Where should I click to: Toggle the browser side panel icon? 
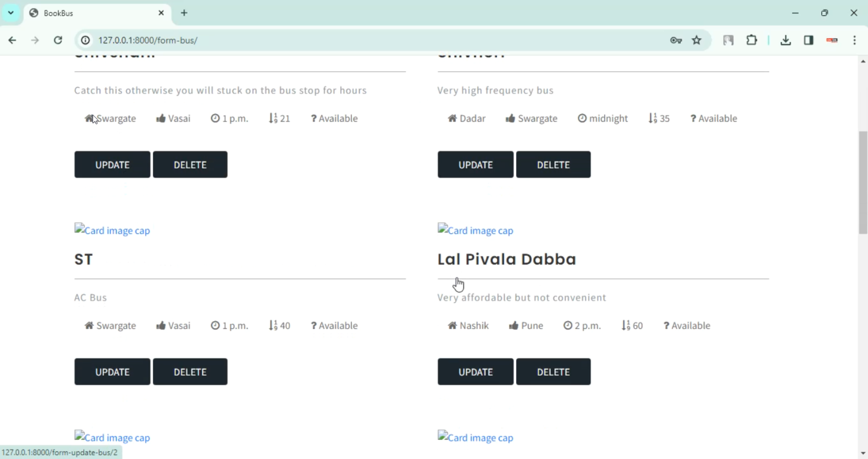pos(808,40)
